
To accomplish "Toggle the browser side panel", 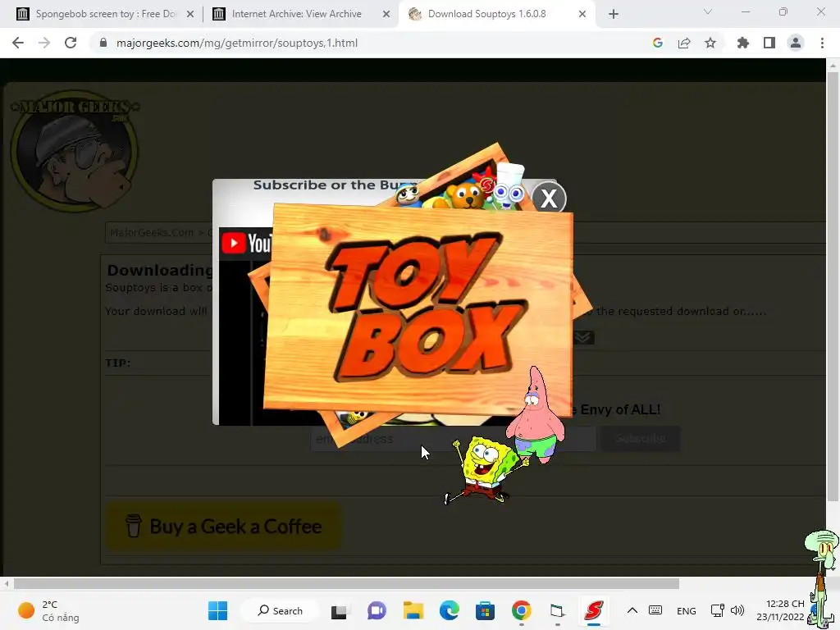I will [769, 43].
